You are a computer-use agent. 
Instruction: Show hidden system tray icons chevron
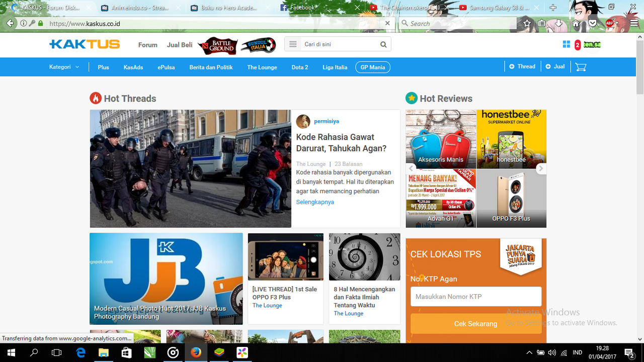(529, 352)
